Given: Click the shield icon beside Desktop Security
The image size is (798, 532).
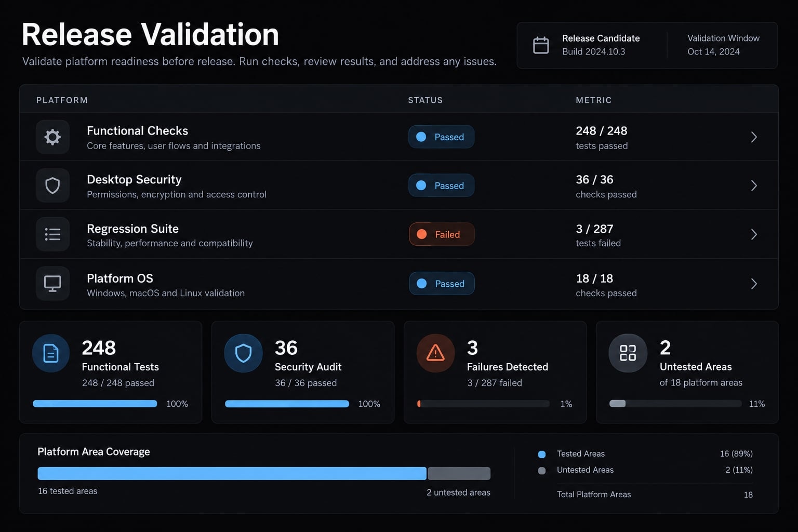Looking at the screenshot, I should (x=52, y=185).
